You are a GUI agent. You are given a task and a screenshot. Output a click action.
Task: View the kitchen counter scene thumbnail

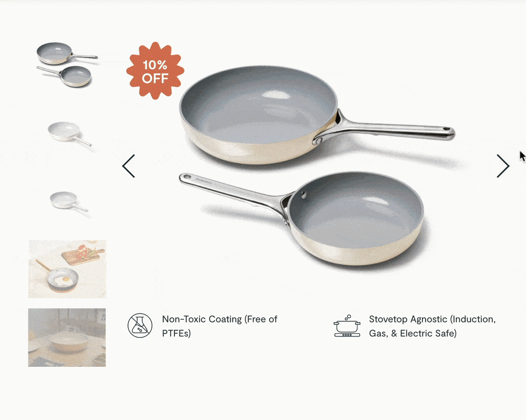pos(67,337)
